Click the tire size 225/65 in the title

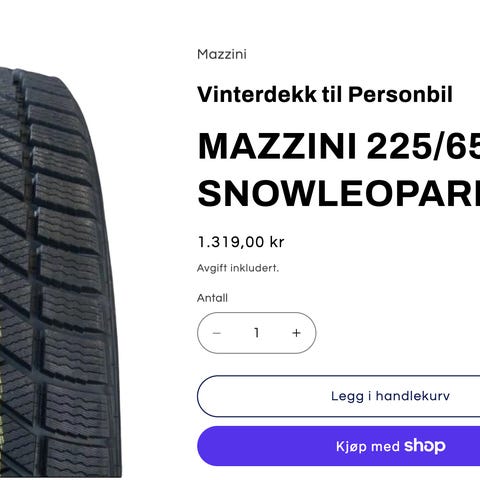[x=423, y=147]
